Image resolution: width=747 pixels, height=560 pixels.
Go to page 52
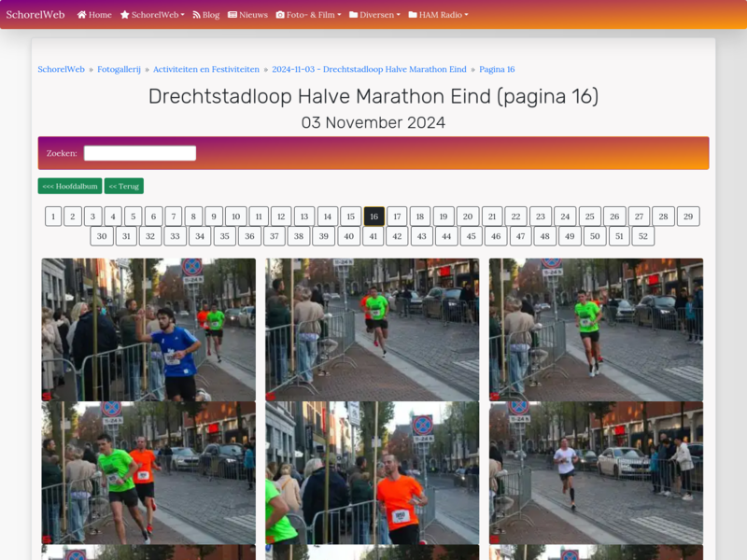tap(643, 236)
